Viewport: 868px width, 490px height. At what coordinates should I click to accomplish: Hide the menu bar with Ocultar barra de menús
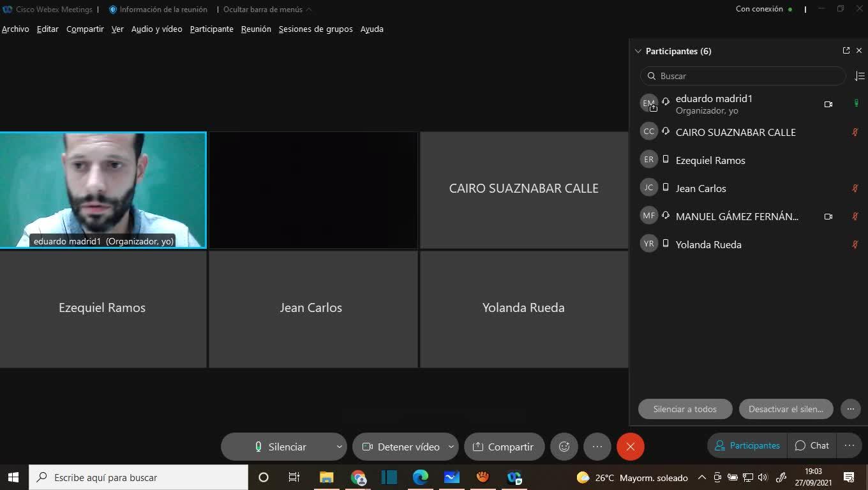267,10
